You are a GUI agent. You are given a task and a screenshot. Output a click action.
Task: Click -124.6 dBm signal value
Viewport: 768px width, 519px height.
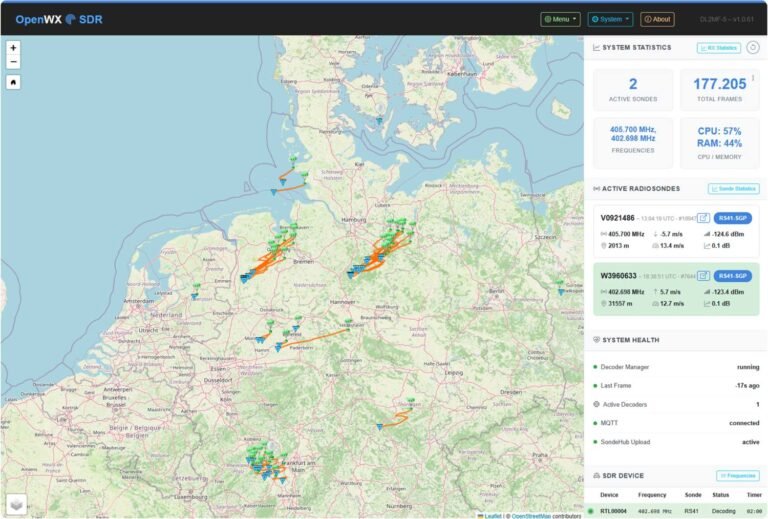tap(728, 234)
